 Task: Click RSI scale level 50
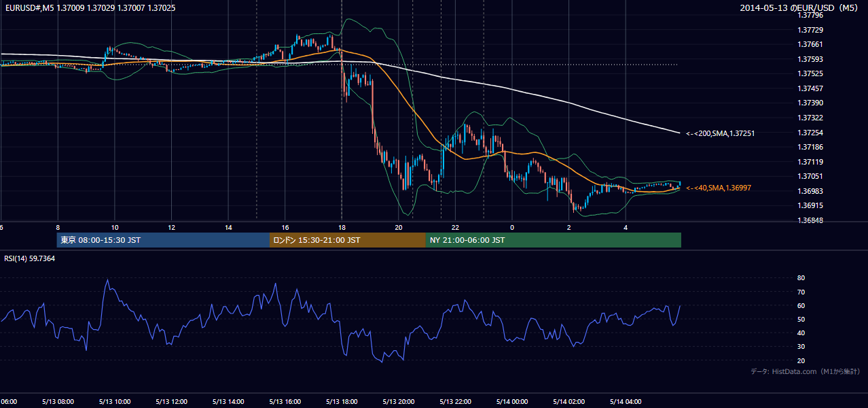[x=801, y=319]
